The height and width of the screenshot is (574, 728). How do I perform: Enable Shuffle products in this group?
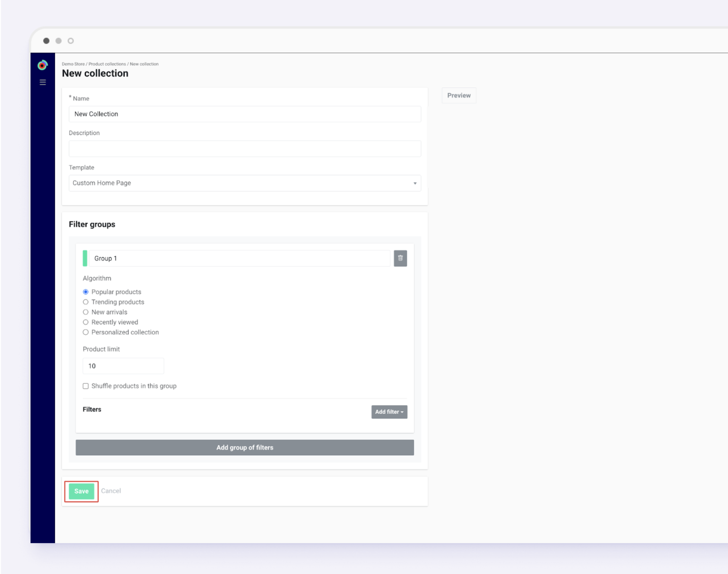coord(86,386)
